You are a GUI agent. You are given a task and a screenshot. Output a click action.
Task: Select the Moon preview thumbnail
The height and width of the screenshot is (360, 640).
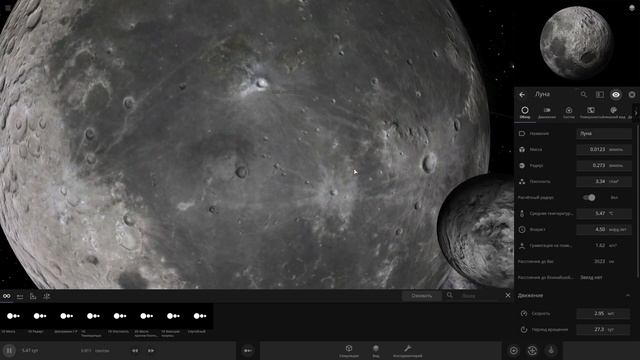click(x=576, y=42)
